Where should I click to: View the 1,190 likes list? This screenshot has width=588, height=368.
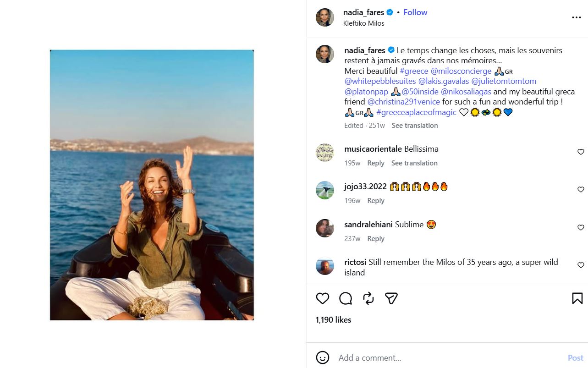[x=333, y=320]
